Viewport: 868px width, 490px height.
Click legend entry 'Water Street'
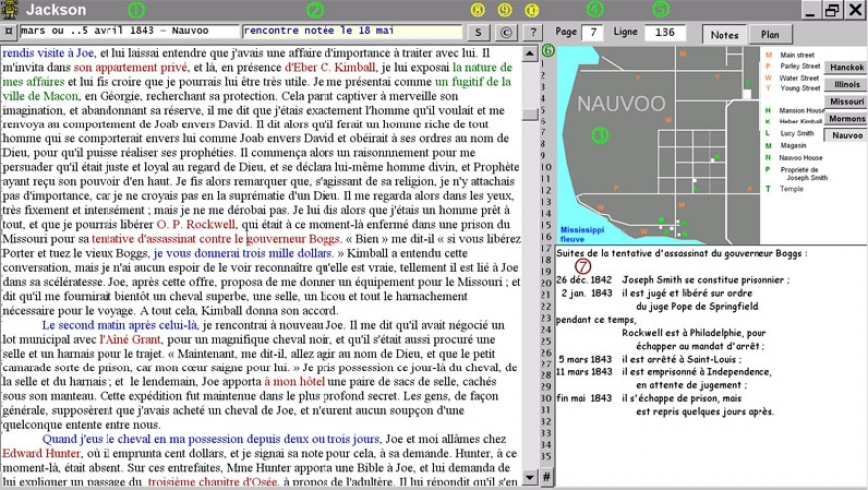tap(799, 78)
